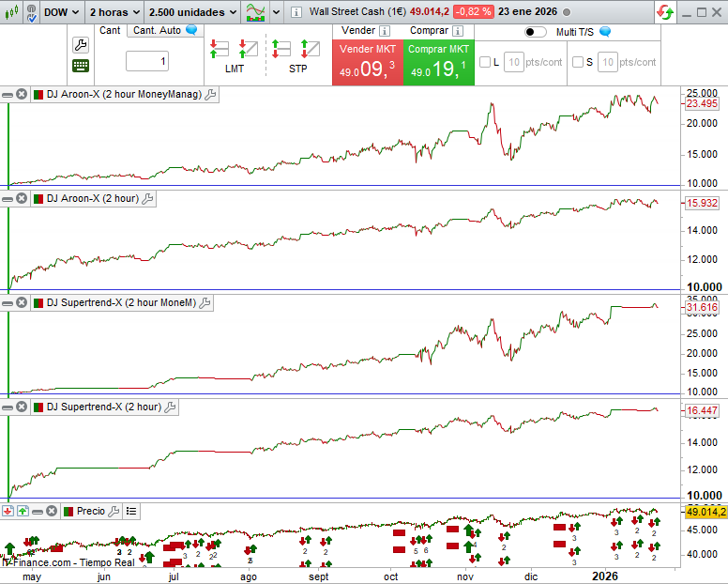Click the quantity input field
This screenshot has width=728, height=584.
[x=147, y=62]
